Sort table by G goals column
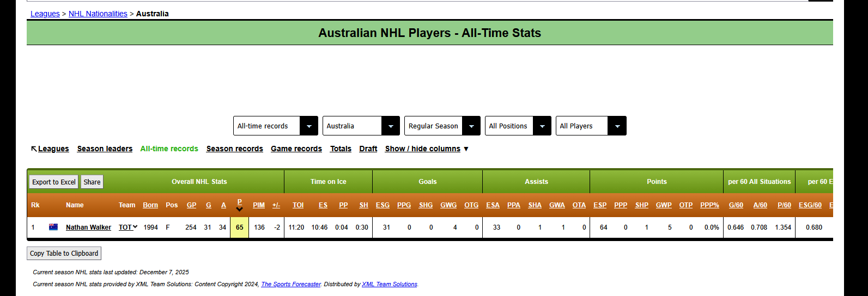Viewport: 868px width, 296px height. (x=209, y=205)
